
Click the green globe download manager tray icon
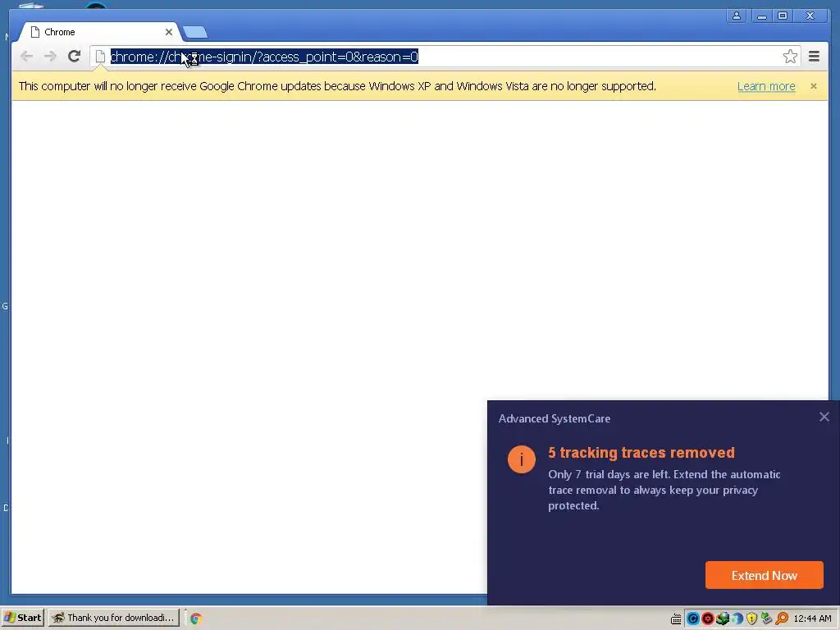[723, 619]
